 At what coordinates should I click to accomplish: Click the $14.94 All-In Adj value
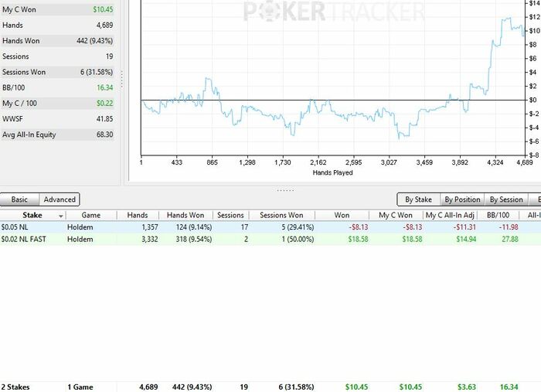466,239
